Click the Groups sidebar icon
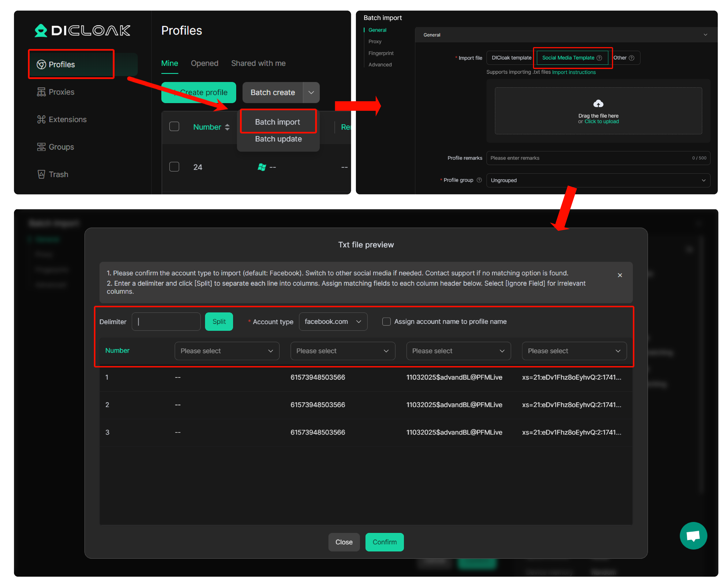This screenshot has width=728, height=587. coord(41,147)
